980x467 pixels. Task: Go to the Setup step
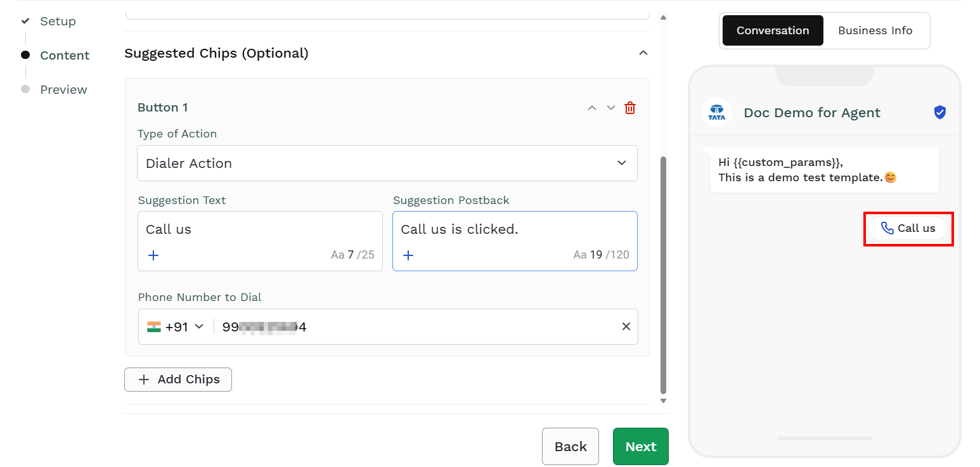tap(58, 21)
